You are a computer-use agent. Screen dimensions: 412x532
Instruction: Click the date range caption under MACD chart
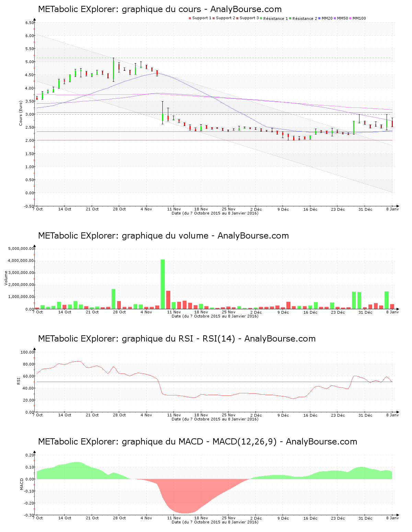215,522
